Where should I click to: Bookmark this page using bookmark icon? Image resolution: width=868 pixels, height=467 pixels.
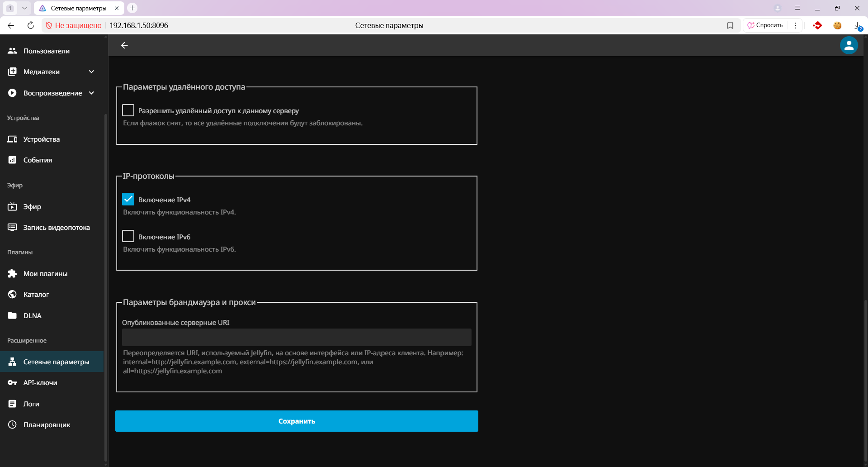[730, 25]
